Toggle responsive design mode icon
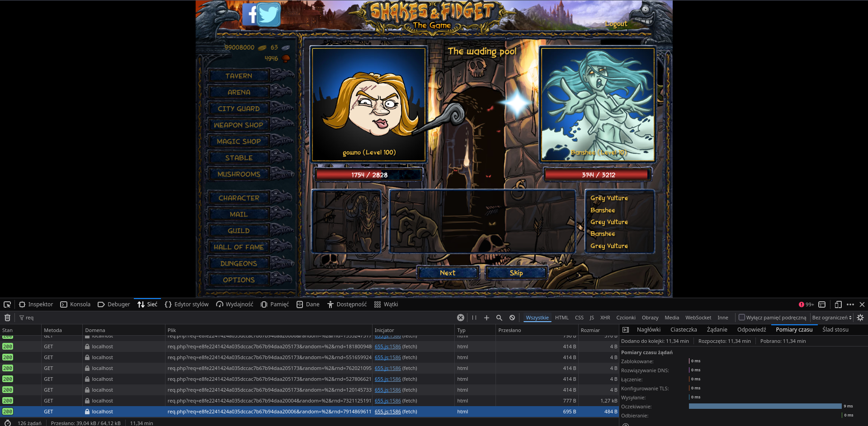 pos(838,304)
